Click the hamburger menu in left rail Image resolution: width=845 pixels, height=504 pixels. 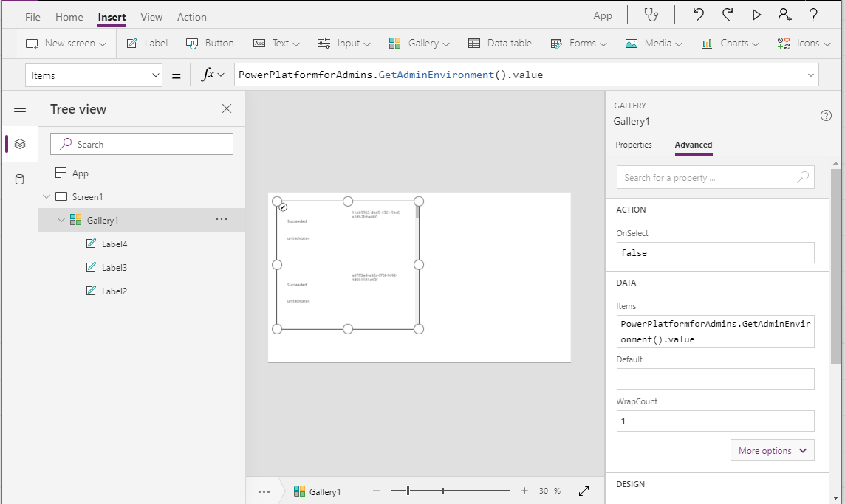point(20,108)
